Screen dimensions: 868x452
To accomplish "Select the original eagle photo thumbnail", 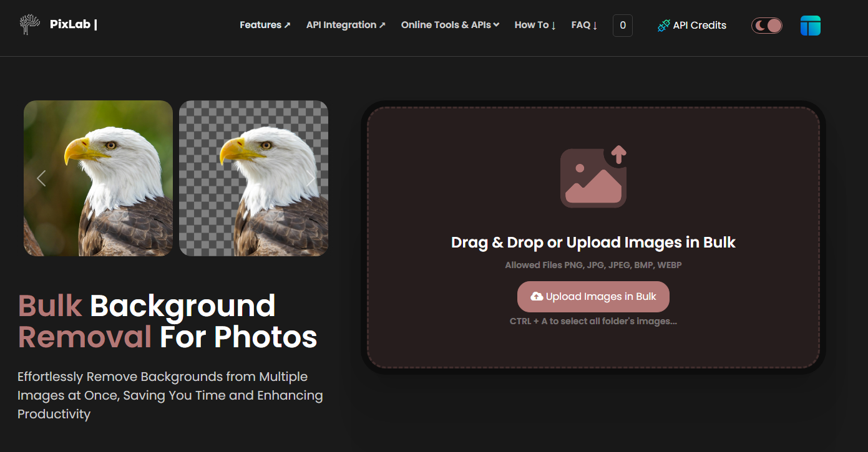I will click(x=98, y=178).
